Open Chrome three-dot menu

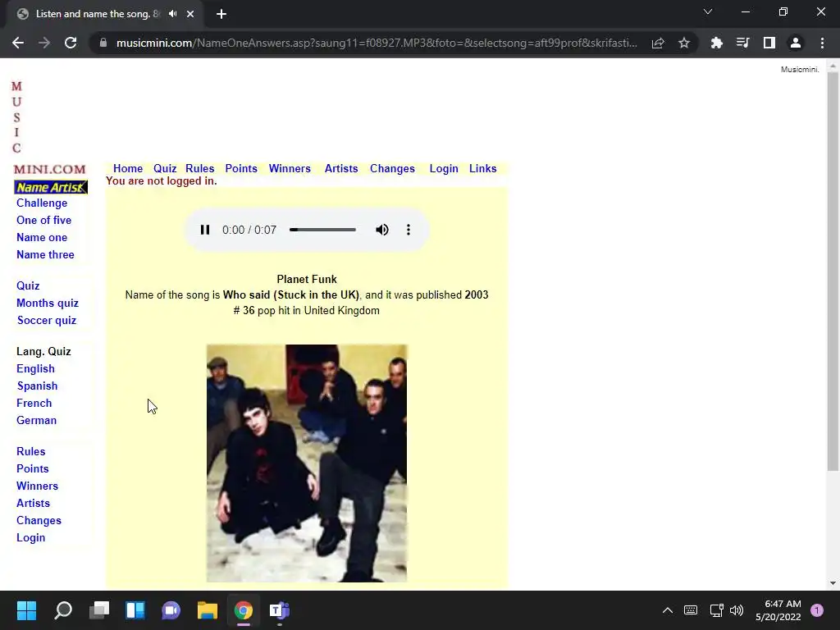click(822, 43)
